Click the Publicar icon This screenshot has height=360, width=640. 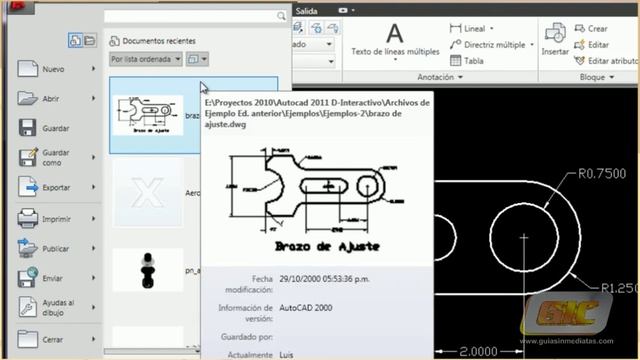28,248
